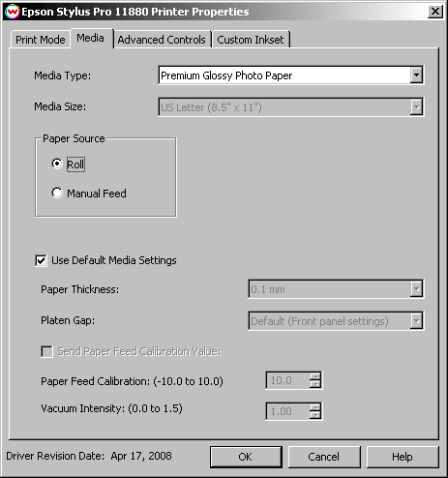Click the Wasatch app icon in title bar

[13, 12]
